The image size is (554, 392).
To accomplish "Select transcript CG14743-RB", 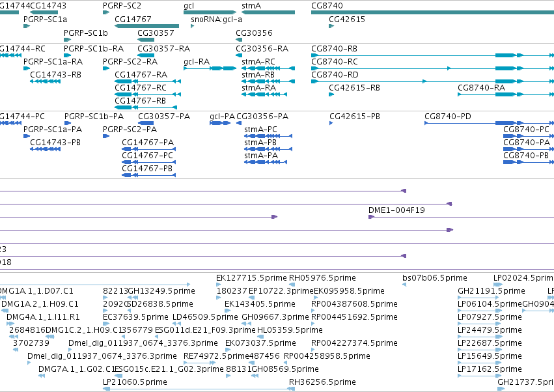I will [45, 81].
